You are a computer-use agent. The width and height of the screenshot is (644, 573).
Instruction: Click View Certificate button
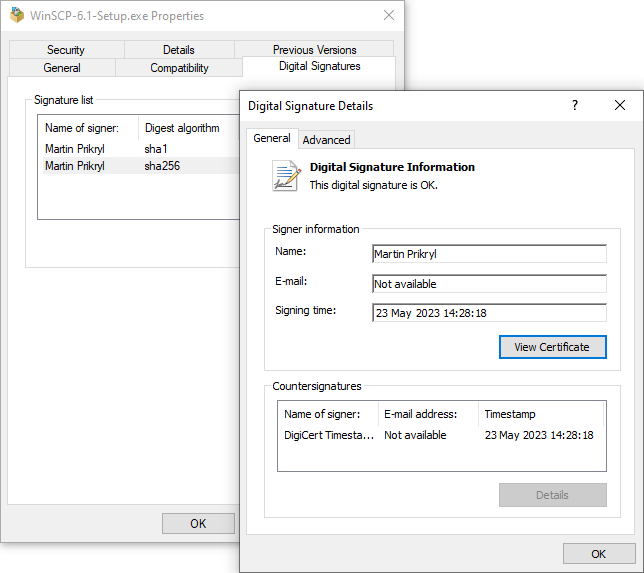pos(552,347)
